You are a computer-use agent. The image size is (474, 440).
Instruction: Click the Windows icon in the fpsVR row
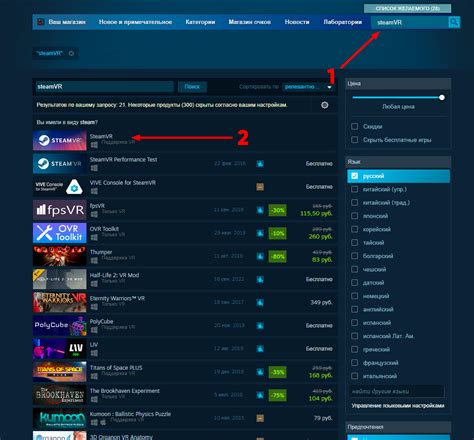[x=94, y=214]
